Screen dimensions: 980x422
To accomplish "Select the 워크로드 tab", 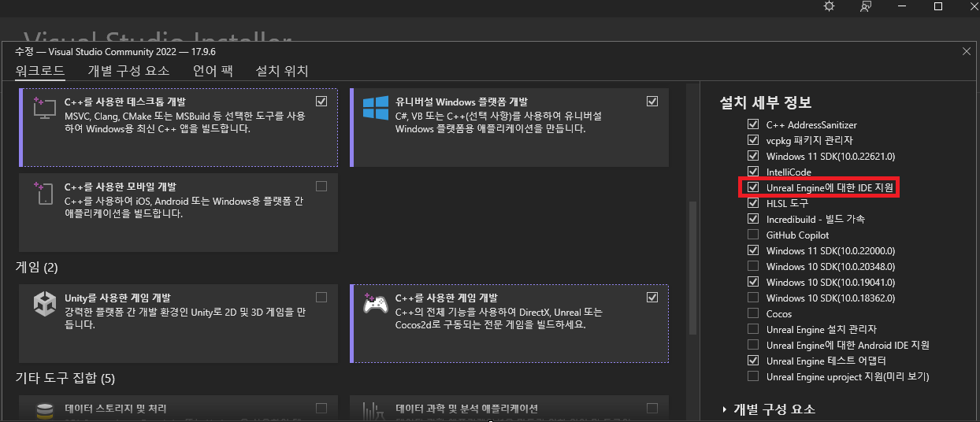I will pyautogui.click(x=40, y=71).
